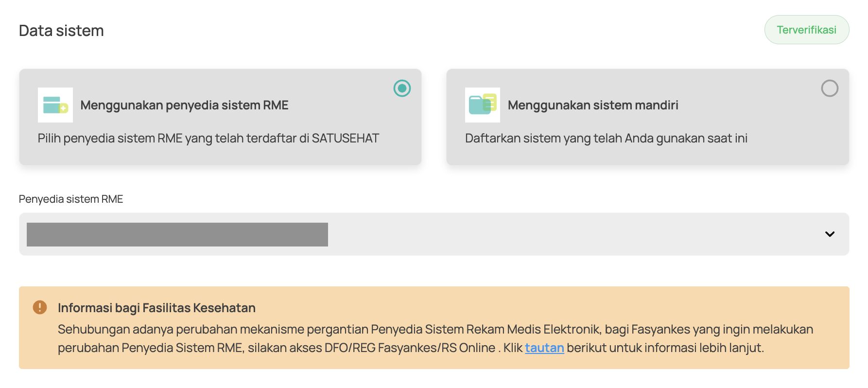The width and height of the screenshot is (868, 388).
Task: Select the RME provider system radio button
Action: pos(402,88)
